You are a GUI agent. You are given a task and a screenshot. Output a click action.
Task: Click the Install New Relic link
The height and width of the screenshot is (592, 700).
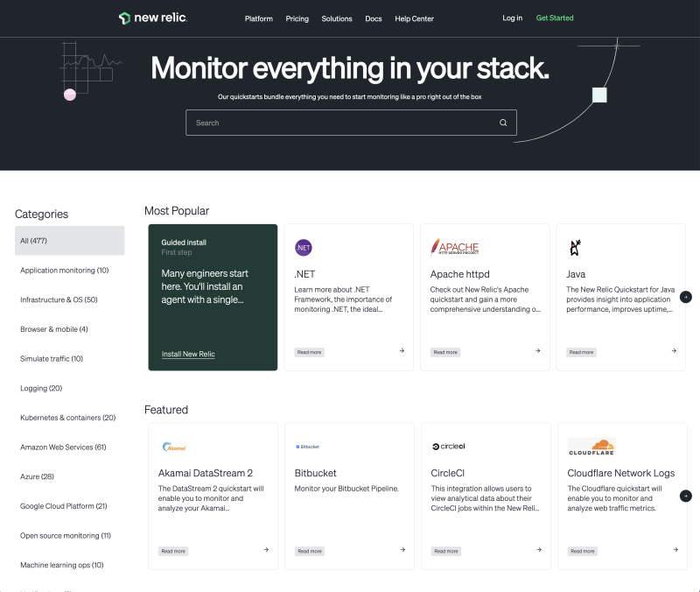(188, 354)
